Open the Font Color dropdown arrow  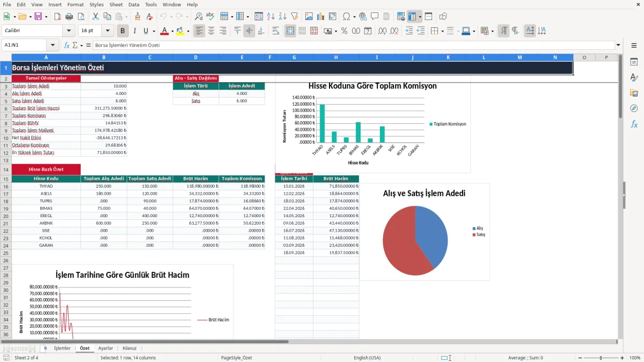tap(172, 31)
